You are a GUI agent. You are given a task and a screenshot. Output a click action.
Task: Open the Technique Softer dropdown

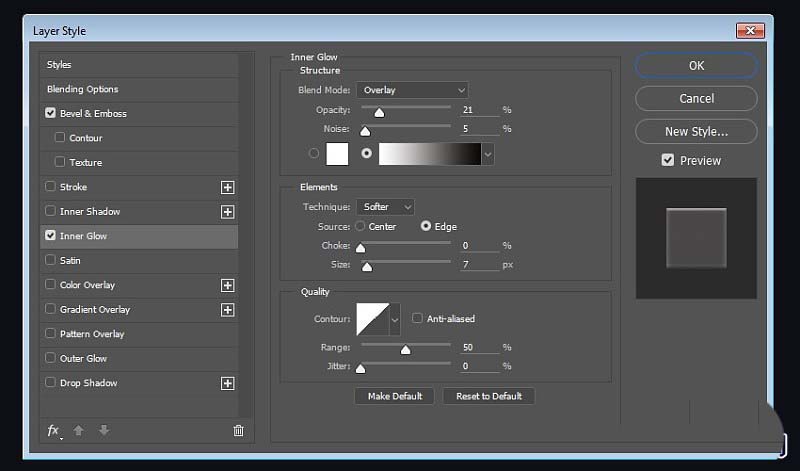coord(385,207)
